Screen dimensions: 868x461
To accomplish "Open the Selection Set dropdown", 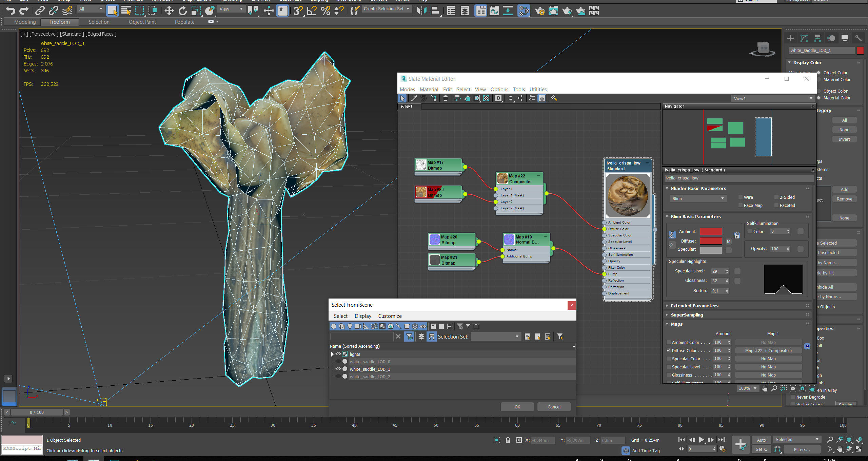I will 495,337.
